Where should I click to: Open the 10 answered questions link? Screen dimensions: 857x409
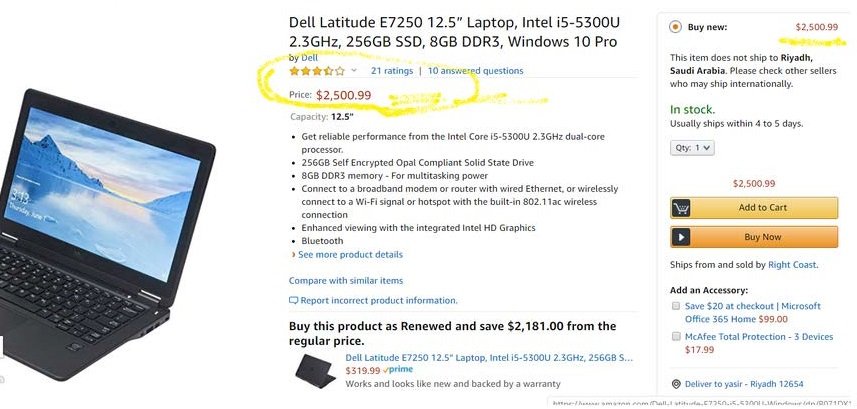(475, 71)
